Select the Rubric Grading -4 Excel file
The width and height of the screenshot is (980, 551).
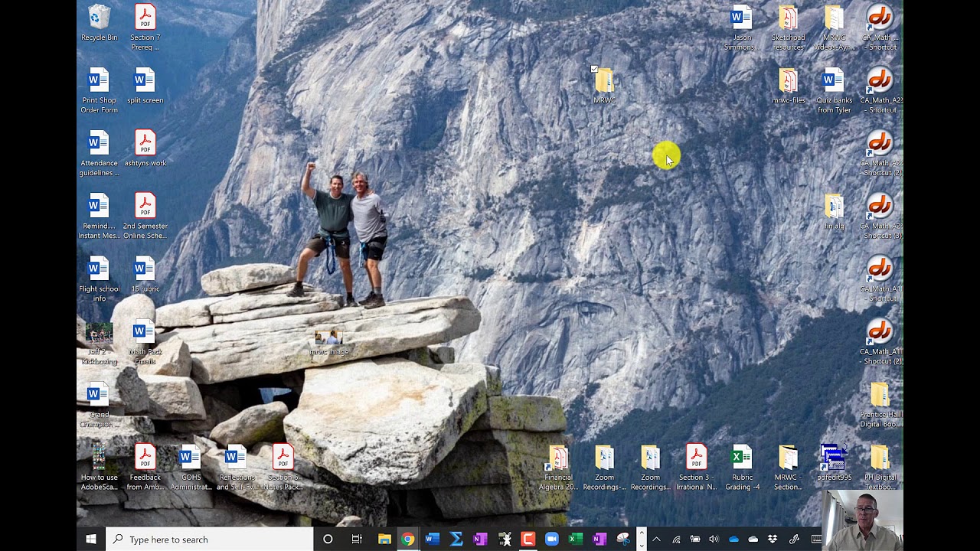pos(742,468)
